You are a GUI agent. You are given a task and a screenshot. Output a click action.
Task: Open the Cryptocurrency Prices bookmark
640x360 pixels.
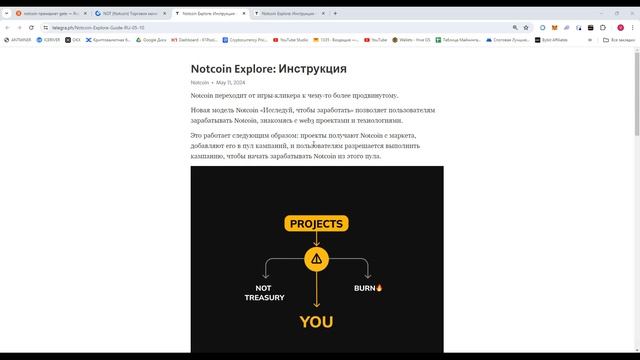click(x=244, y=40)
